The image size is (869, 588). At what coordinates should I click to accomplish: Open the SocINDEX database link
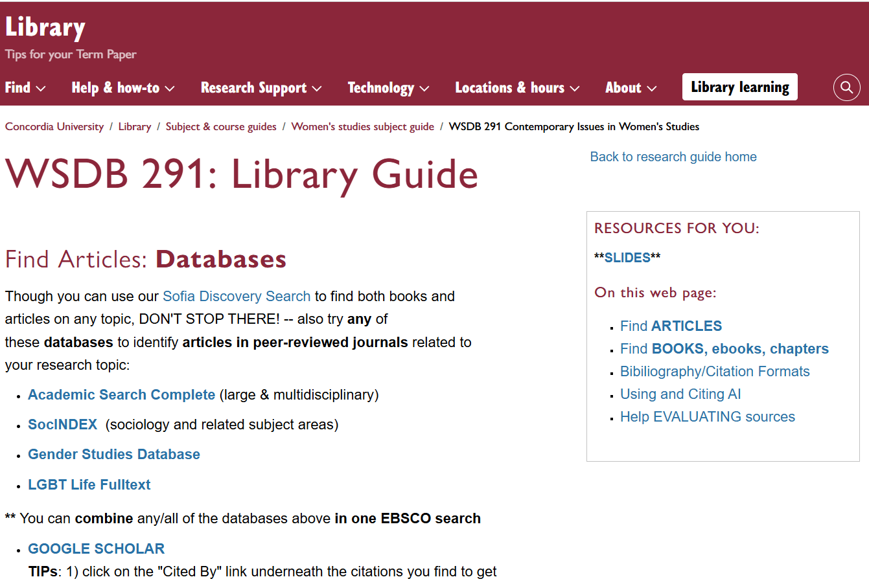[62, 424]
